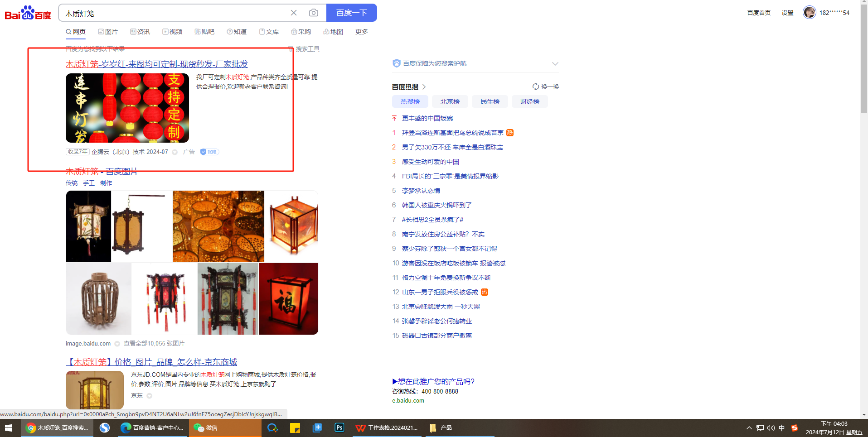Focus the search field containing 木质灯笼

(175, 13)
